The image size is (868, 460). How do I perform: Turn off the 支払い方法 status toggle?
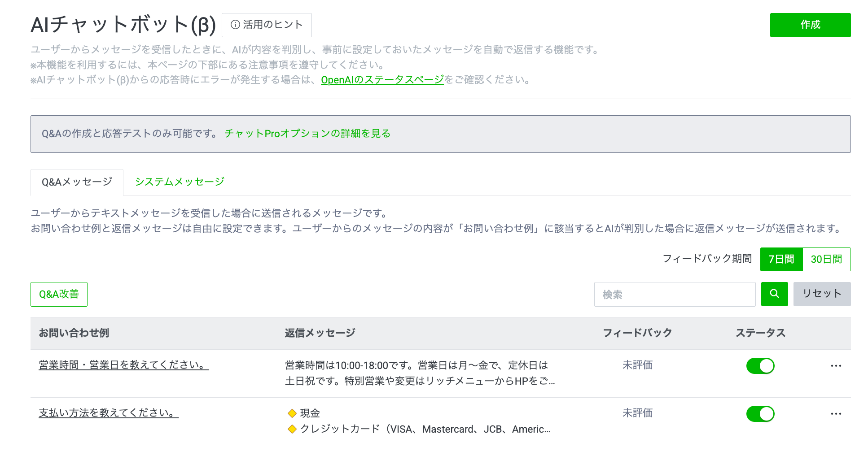tap(760, 414)
